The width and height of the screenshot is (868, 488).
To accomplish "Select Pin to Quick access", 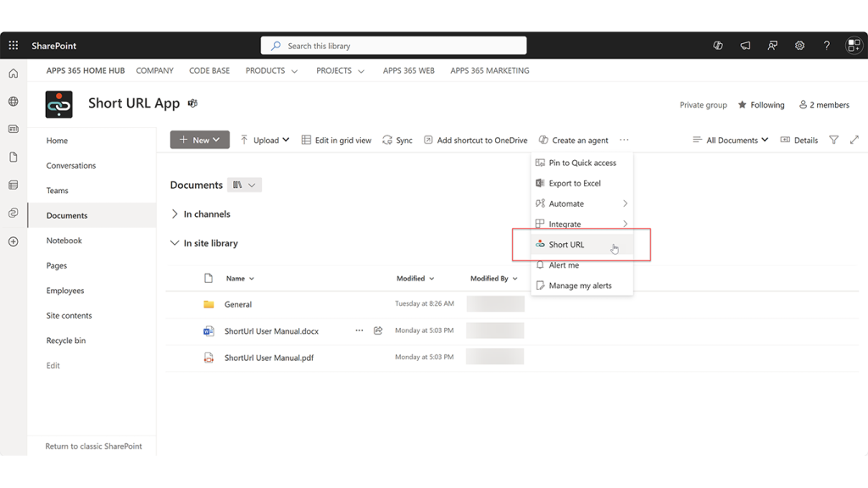I will tap(581, 163).
